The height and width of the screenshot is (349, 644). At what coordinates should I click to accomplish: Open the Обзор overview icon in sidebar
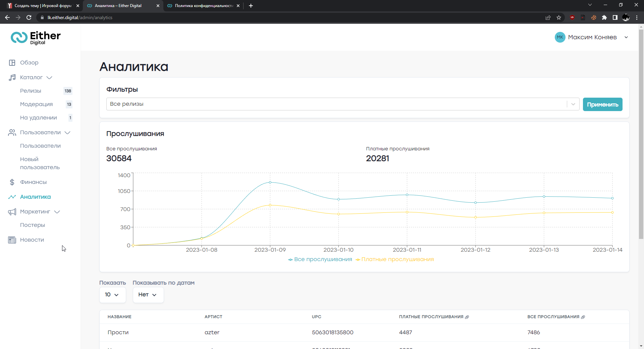[x=12, y=63]
